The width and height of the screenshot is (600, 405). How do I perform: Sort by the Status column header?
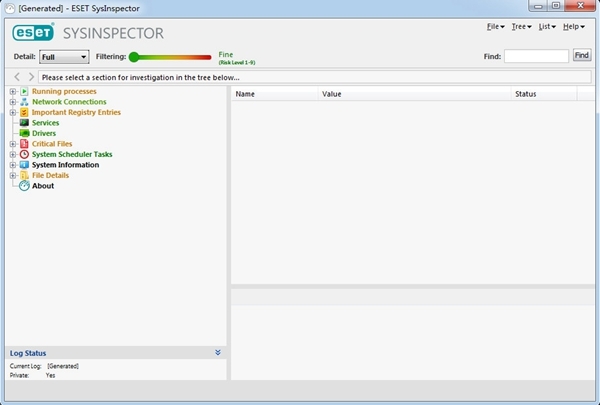[x=544, y=94]
